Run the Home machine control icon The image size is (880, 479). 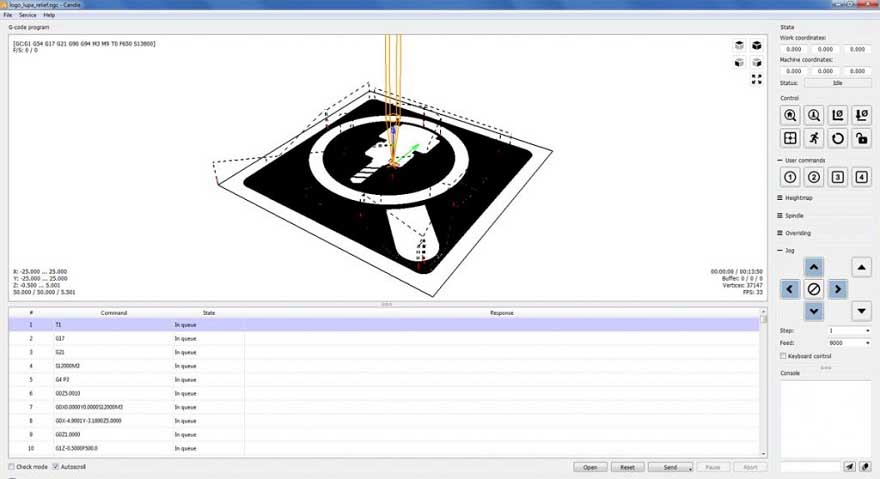(x=790, y=115)
